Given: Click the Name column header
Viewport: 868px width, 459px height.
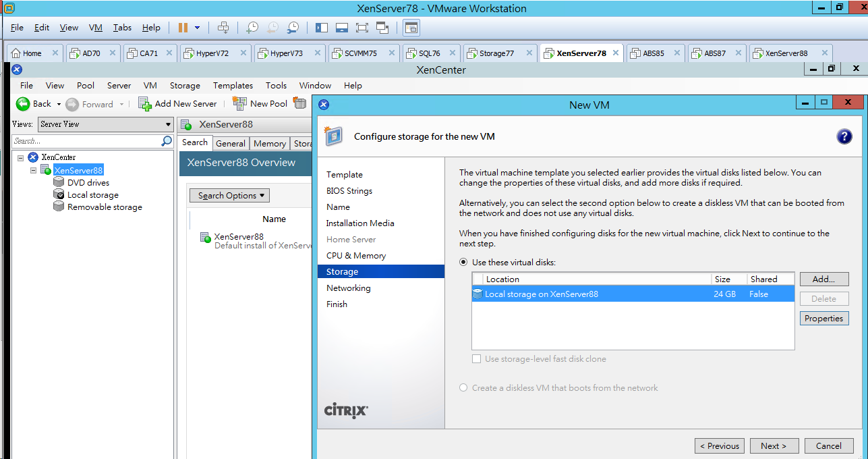Looking at the screenshot, I should point(274,219).
